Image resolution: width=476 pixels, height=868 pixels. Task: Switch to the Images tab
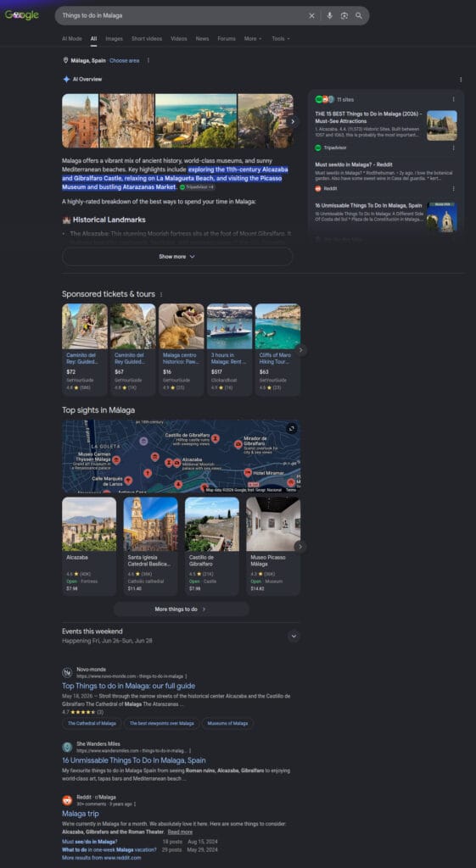click(115, 39)
